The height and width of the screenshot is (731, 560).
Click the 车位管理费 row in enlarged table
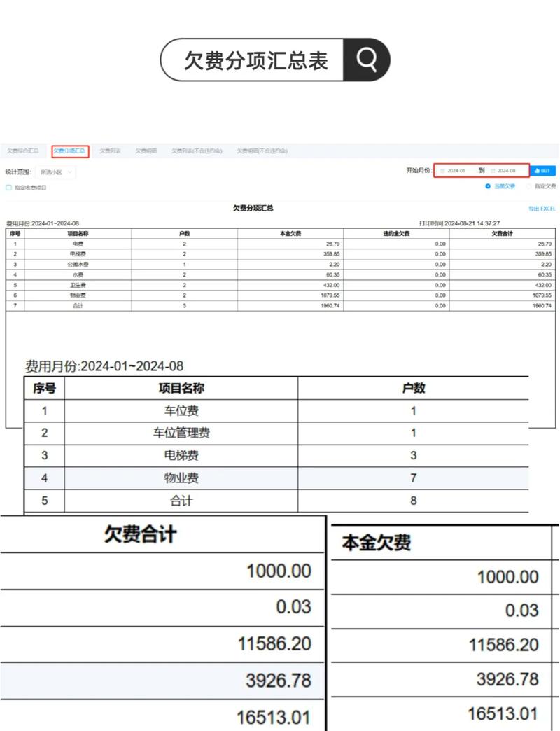coord(276,433)
